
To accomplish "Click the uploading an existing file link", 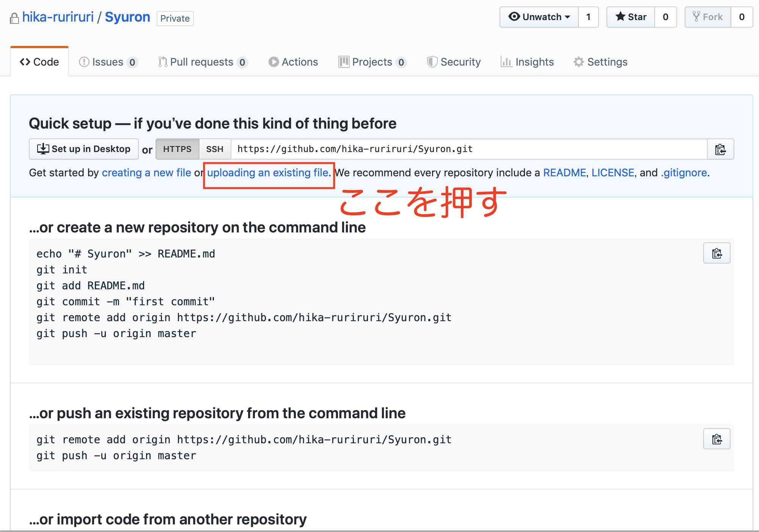I will 267,173.
